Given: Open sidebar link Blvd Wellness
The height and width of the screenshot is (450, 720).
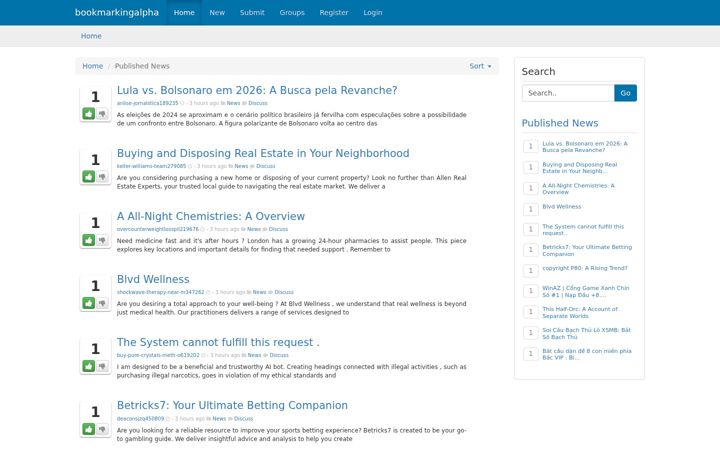Looking at the screenshot, I should pyautogui.click(x=562, y=207).
